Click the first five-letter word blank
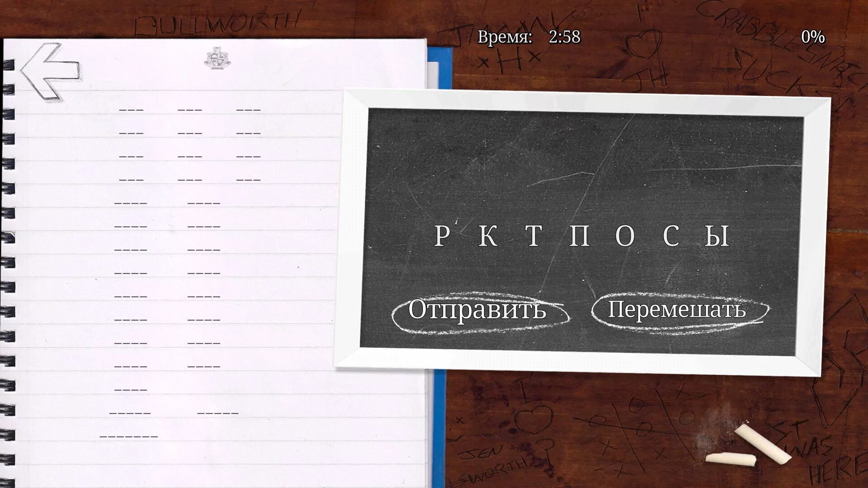 coord(130,413)
